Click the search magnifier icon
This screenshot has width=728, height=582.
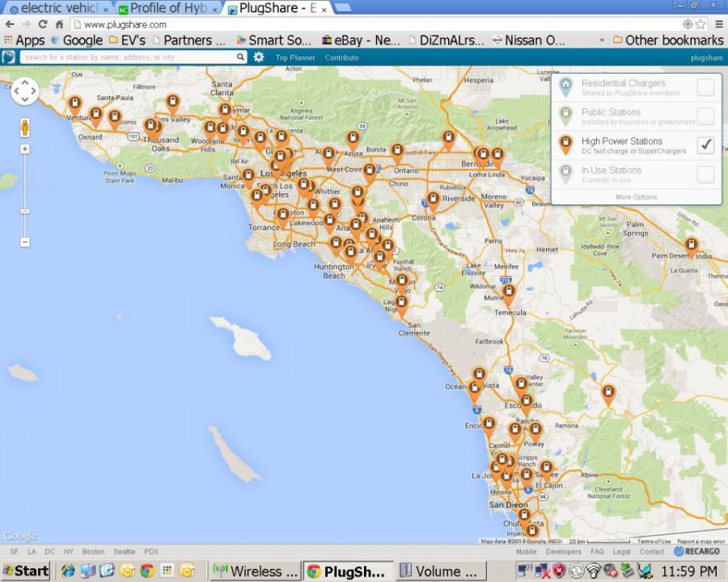coord(240,57)
